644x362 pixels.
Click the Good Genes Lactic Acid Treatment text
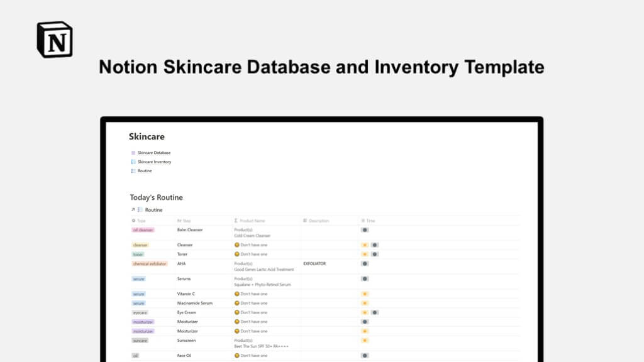point(264,270)
